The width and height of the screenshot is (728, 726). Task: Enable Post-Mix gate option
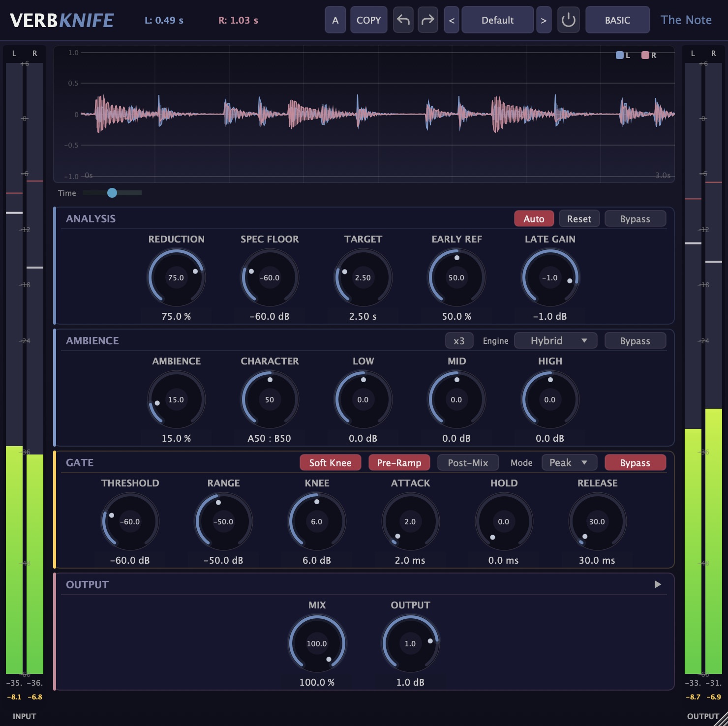pyautogui.click(x=468, y=463)
